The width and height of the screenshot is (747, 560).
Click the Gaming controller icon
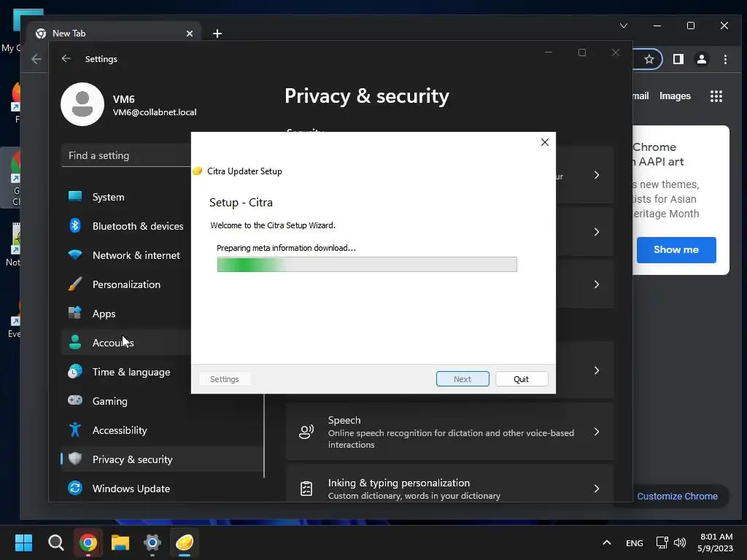point(75,400)
